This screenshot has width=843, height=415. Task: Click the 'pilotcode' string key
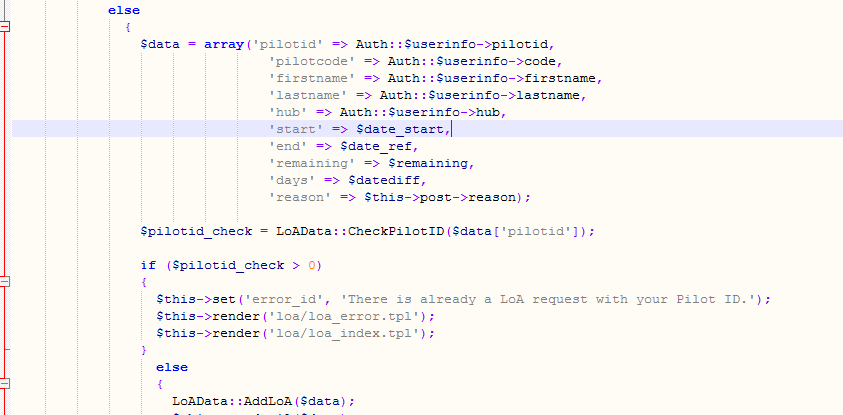pos(312,61)
